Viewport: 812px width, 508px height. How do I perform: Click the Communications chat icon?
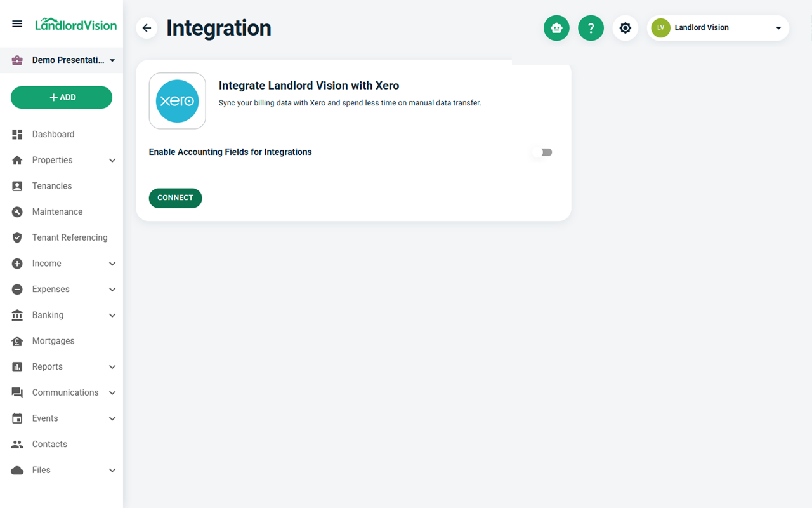pos(17,393)
